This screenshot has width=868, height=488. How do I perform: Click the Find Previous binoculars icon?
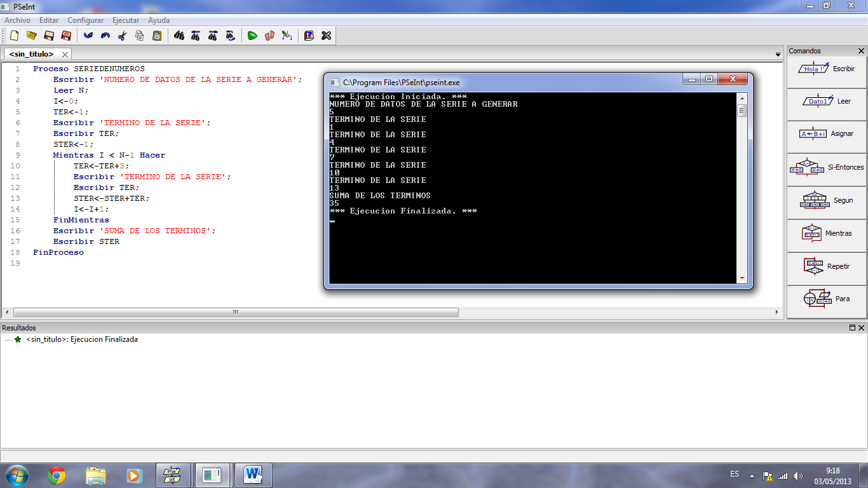(x=196, y=36)
